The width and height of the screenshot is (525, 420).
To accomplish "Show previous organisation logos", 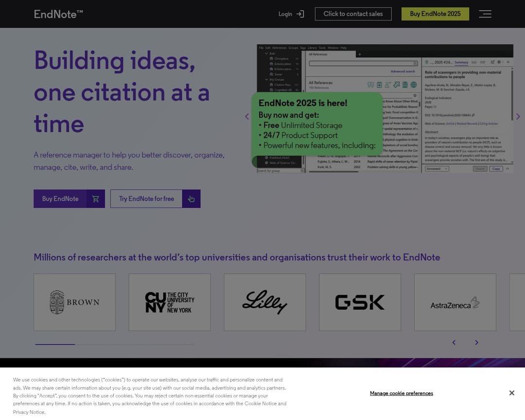I will point(454,342).
